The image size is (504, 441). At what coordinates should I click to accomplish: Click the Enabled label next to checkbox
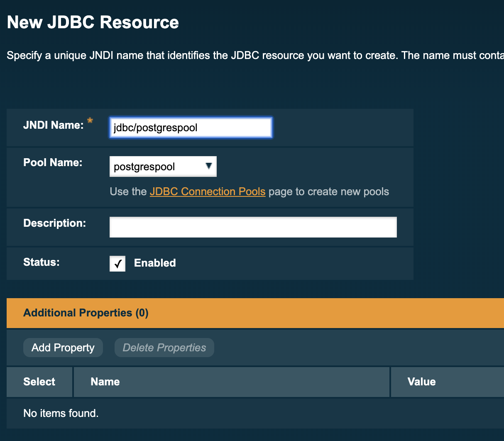coord(155,263)
